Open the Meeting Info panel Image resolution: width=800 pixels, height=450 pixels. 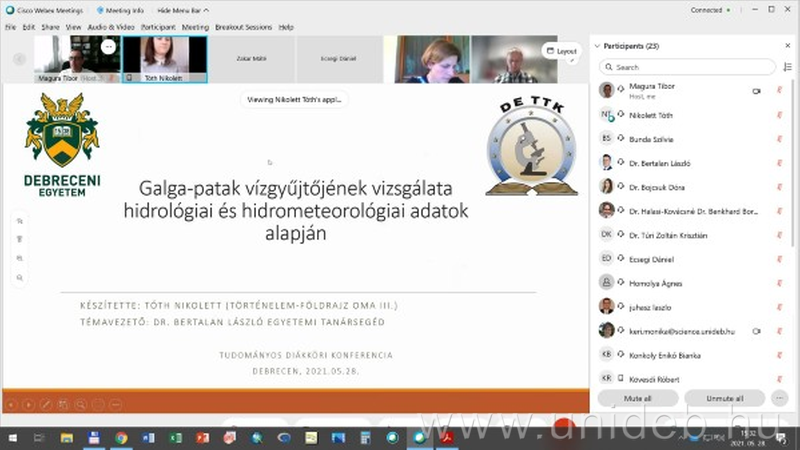pyautogui.click(x=119, y=10)
